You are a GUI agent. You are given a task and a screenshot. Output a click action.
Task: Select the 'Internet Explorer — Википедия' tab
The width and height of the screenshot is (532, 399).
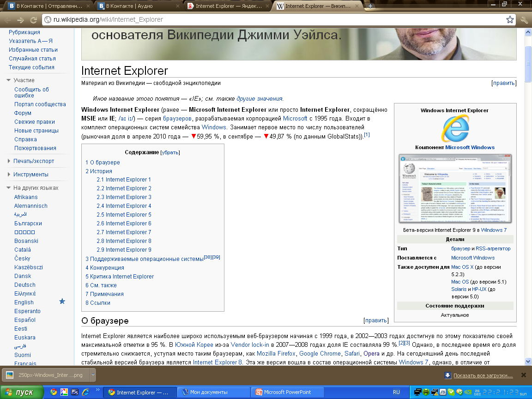[x=318, y=6]
